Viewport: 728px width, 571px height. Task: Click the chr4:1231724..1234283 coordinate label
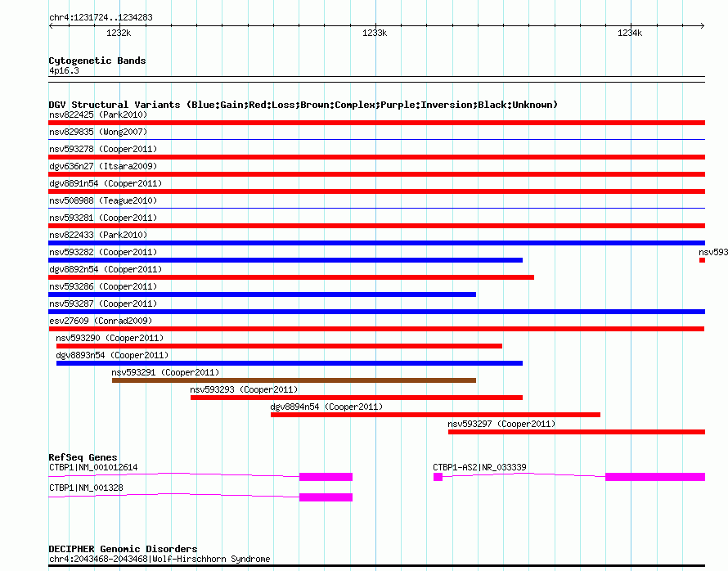pos(101,17)
